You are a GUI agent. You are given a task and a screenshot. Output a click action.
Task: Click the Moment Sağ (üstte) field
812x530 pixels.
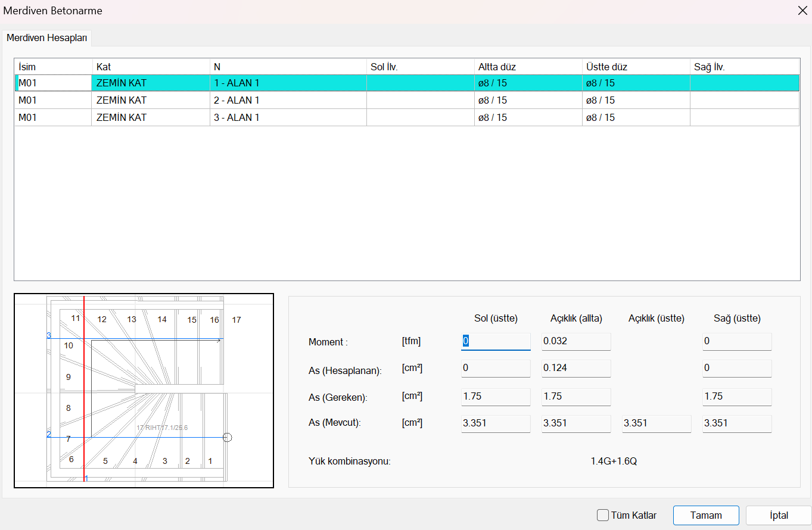pos(737,341)
